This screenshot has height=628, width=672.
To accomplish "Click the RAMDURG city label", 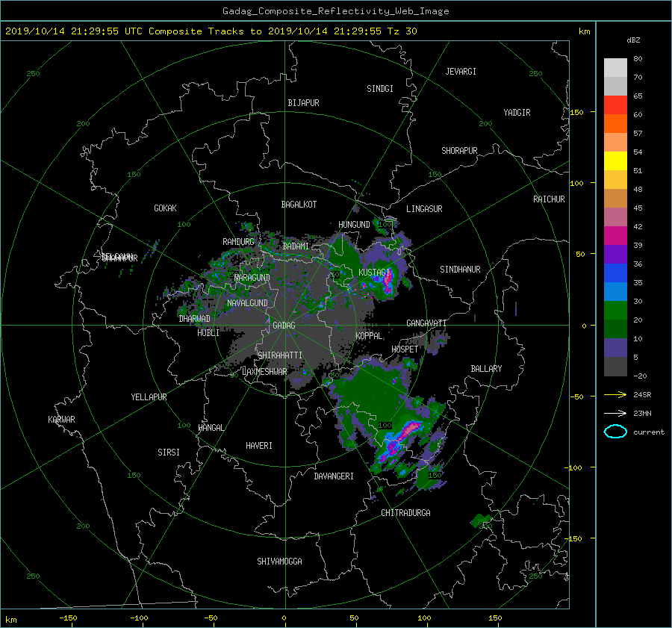I will pyautogui.click(x=238, y=242).
